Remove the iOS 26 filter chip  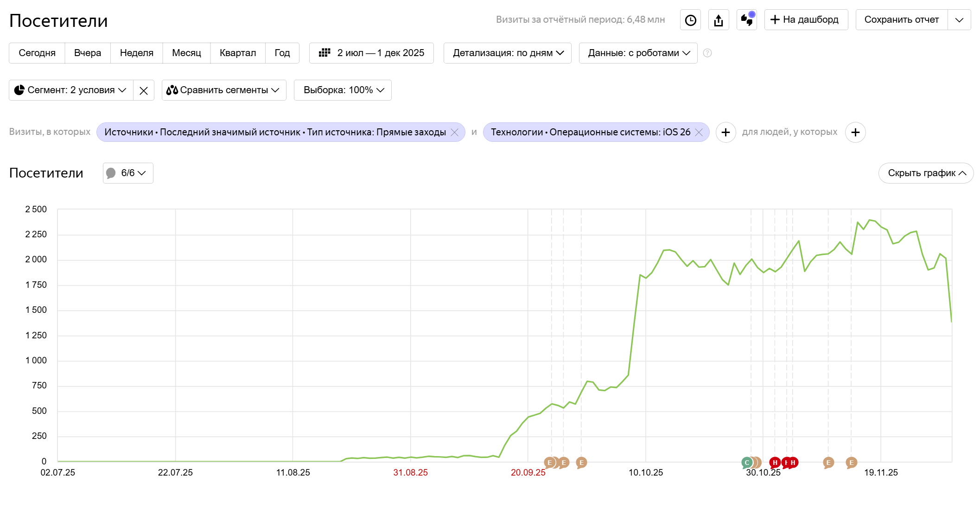coord(699,133)
